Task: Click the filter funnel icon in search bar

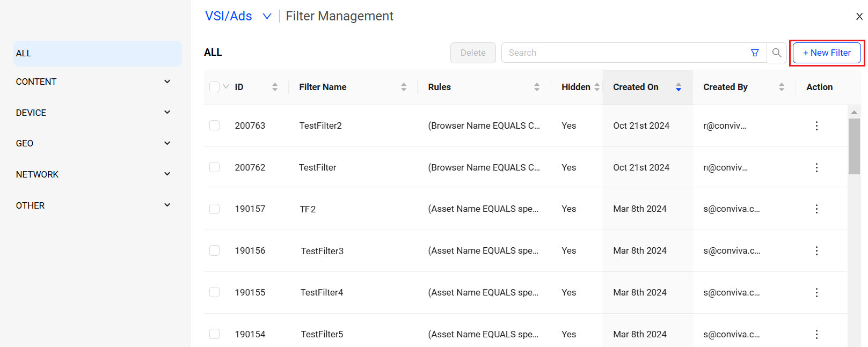Action: click(755, 53)
